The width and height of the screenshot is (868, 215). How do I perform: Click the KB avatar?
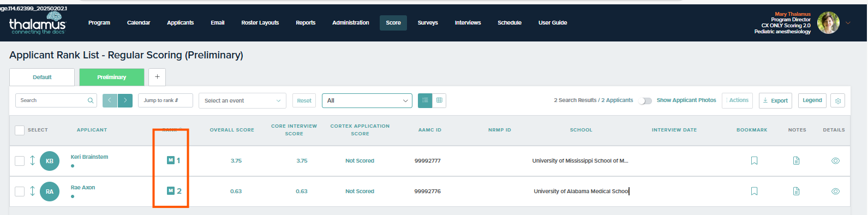pos(50,161)
